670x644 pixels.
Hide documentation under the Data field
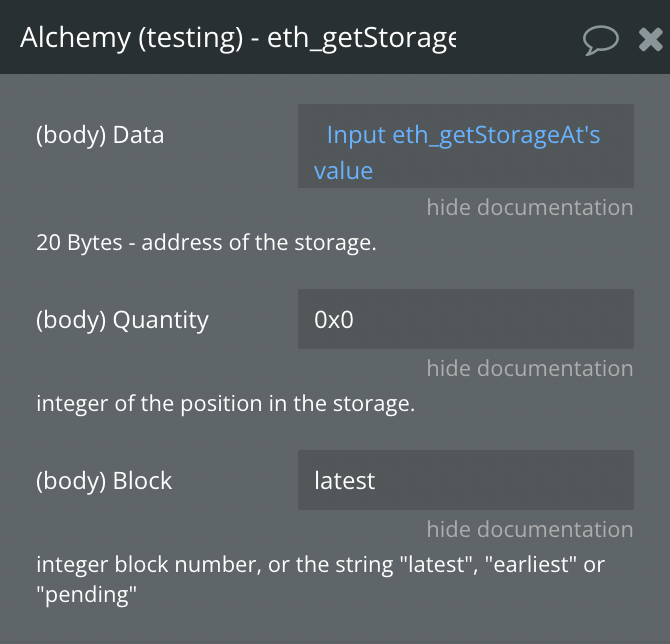coord(530,207)
